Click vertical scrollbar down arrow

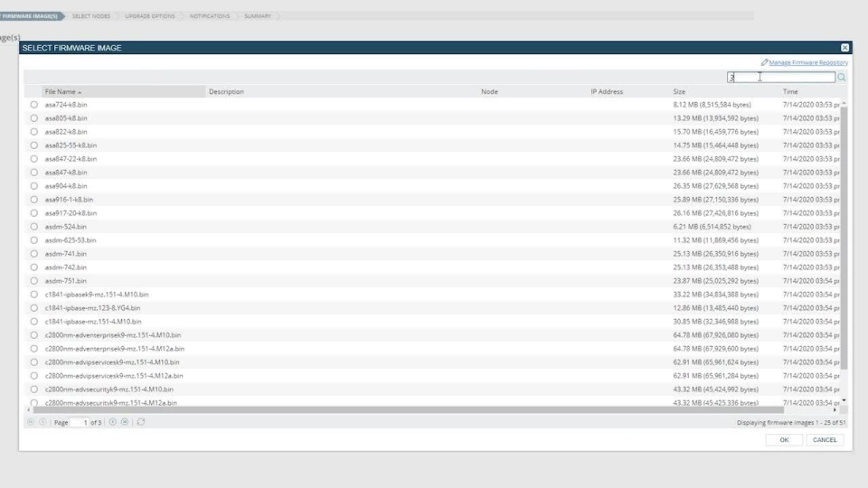844,400
